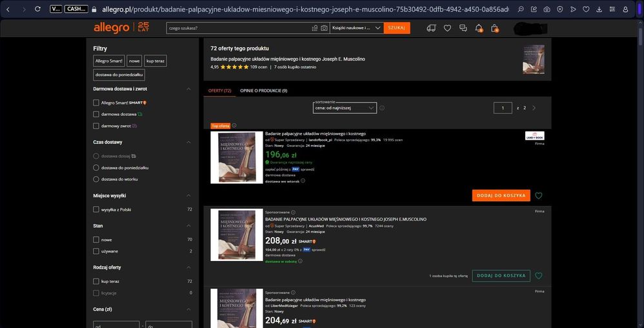Screen dimensions: 644x328
Task: Collapse the Stan filter section
Action: pos(188,226)
